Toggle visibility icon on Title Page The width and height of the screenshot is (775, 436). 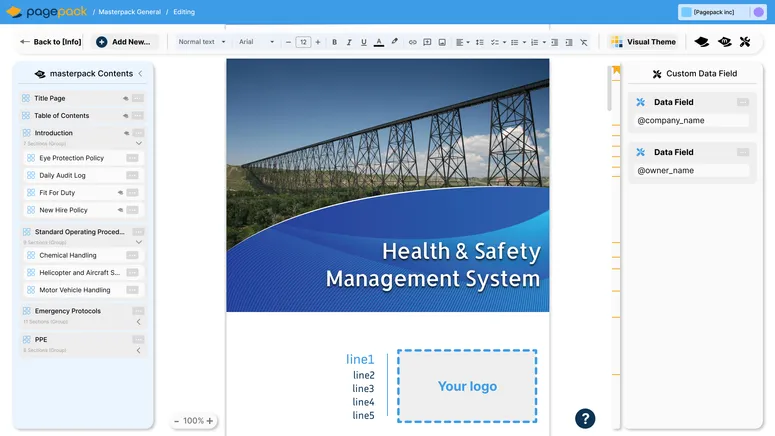pos(126,99)
